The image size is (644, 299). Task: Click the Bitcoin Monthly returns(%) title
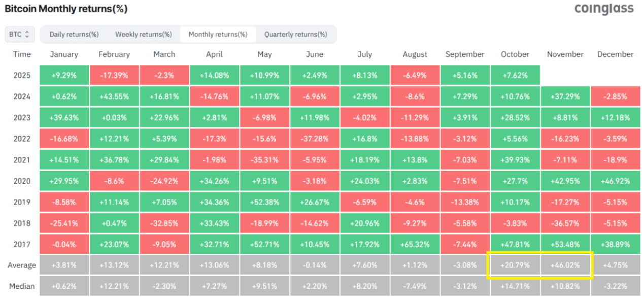pos(66,9)
